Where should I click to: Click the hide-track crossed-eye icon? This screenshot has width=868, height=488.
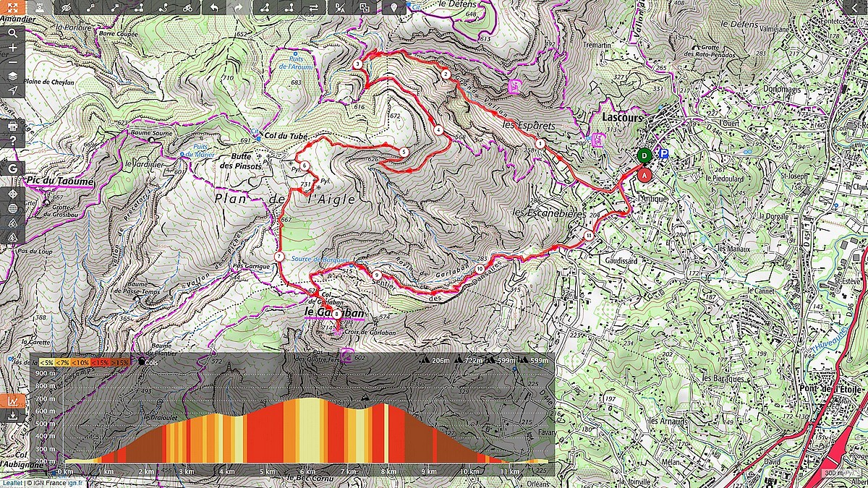coord(67,8)
